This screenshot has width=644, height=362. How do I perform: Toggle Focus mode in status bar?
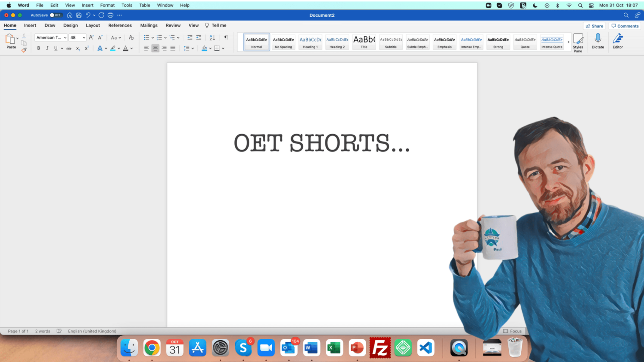512,331
